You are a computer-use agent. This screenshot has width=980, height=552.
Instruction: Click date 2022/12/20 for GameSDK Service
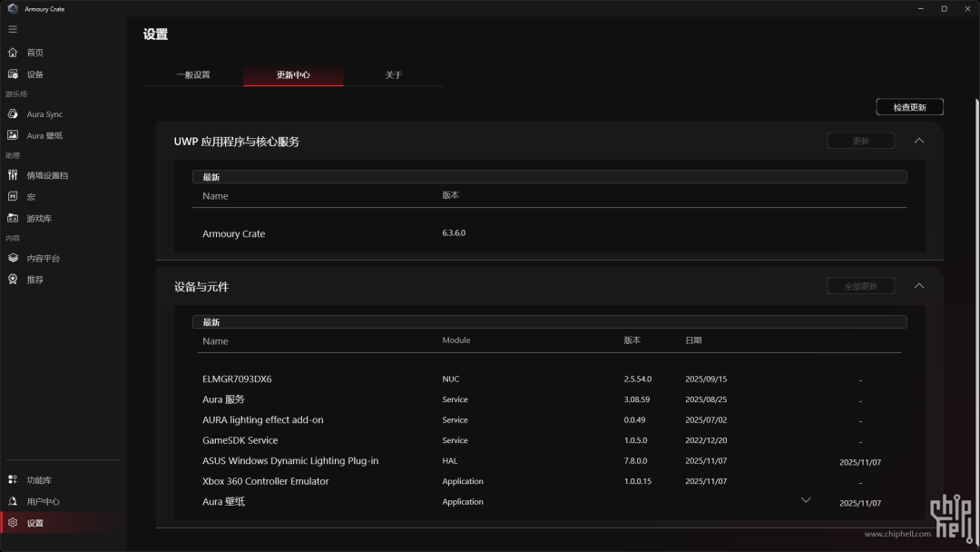706,440
